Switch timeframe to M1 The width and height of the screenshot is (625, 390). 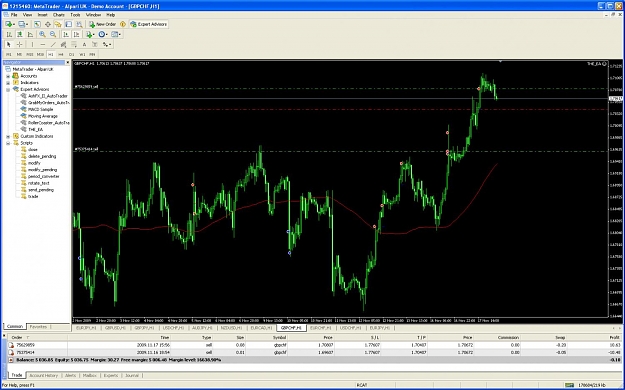pyautogui.click(x=9, y=54)
